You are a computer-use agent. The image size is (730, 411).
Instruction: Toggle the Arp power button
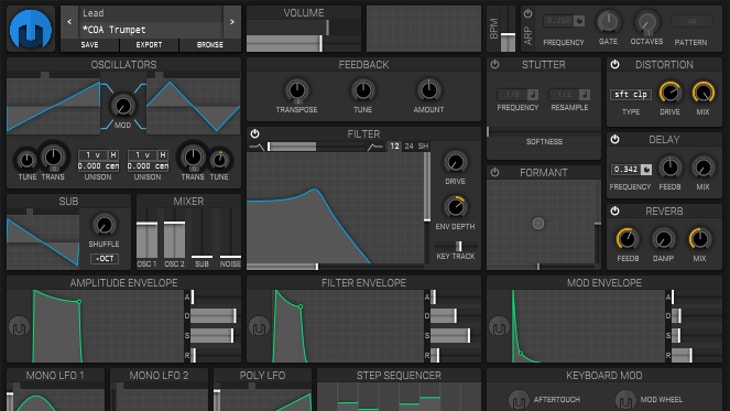[527, 13]
